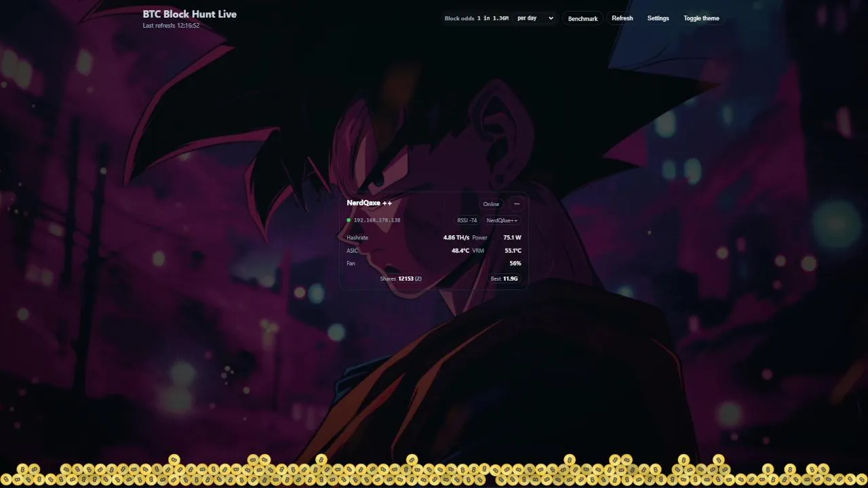The width and height of the screenshot is (868, 488).
Task: Click the '1 in 1.36M' odds value
Action: (x=493, y=18)
